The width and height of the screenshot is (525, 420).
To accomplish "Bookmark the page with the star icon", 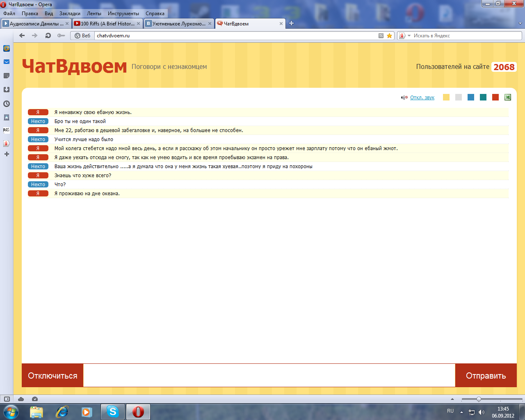I will tap(390, 36).
